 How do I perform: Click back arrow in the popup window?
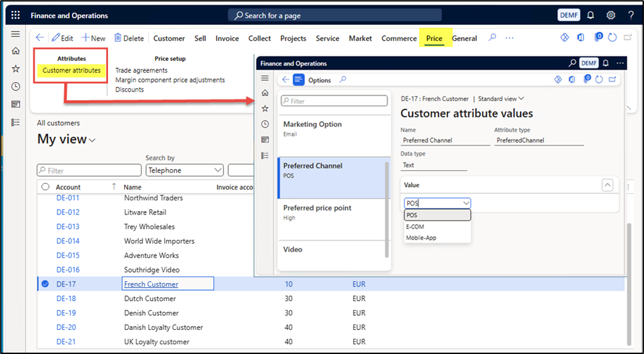coord(286,80)
